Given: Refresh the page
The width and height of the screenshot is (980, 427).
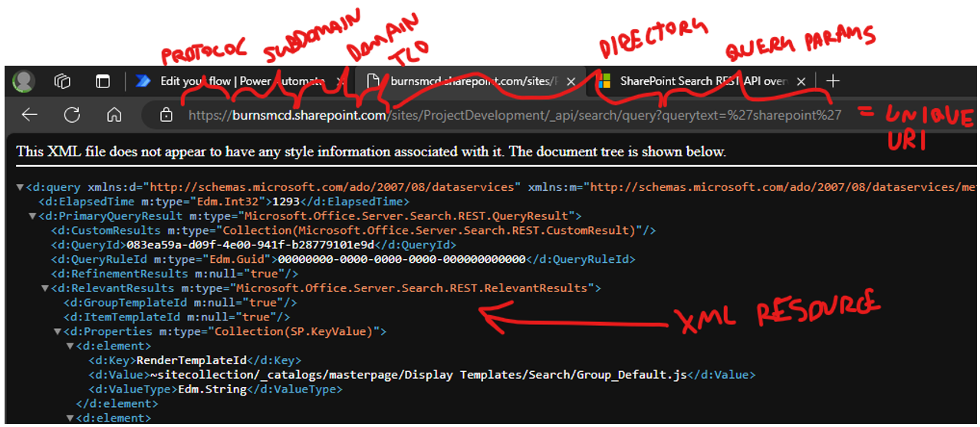Looking at the screenshot, I should 72,115.
